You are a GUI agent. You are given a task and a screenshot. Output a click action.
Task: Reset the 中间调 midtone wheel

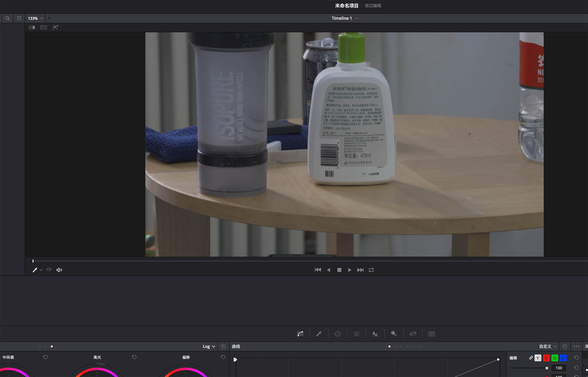[45, 357]
